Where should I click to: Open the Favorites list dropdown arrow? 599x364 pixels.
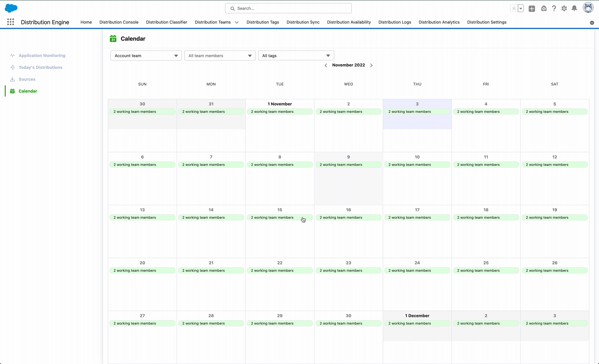tap(520, 9)
